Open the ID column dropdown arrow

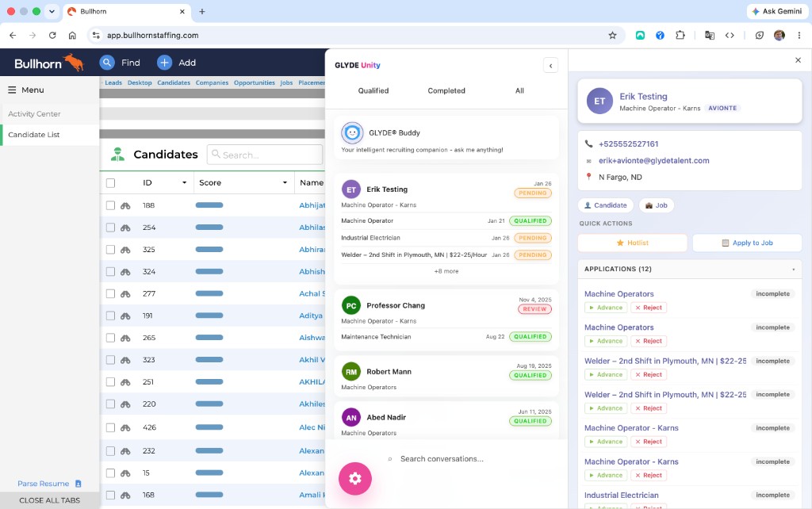(184, 183)
